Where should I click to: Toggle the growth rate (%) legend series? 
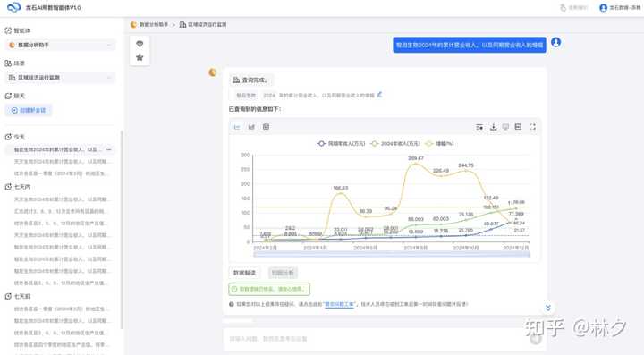click(x=439, y=144)
